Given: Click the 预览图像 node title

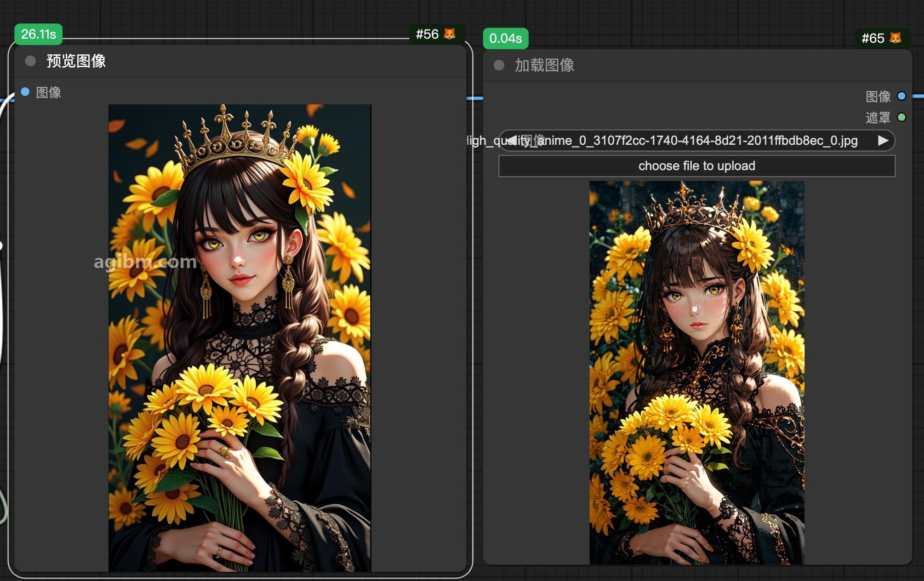Looking at the screenshot, I should pyautogui.click(x=76, y=61).
